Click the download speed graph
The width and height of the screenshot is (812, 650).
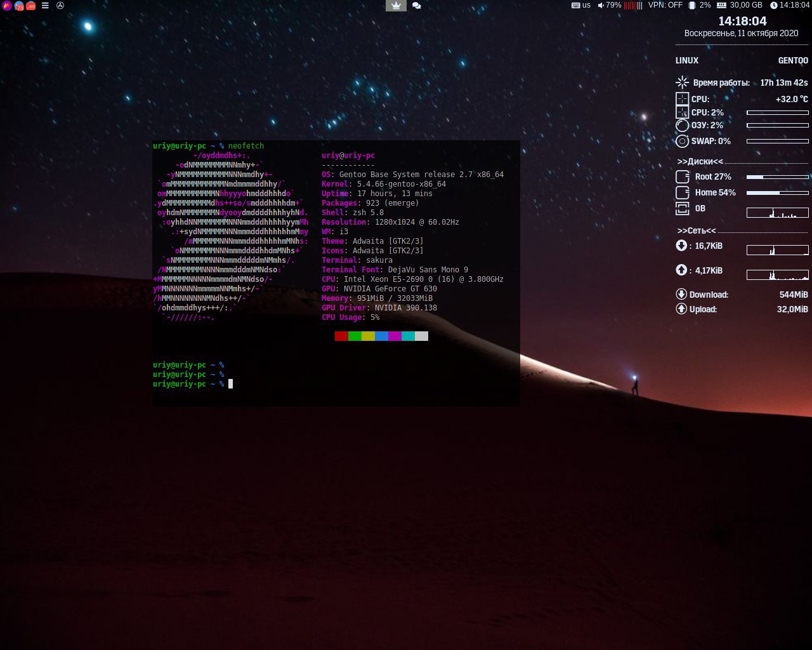tap(778, 250)
